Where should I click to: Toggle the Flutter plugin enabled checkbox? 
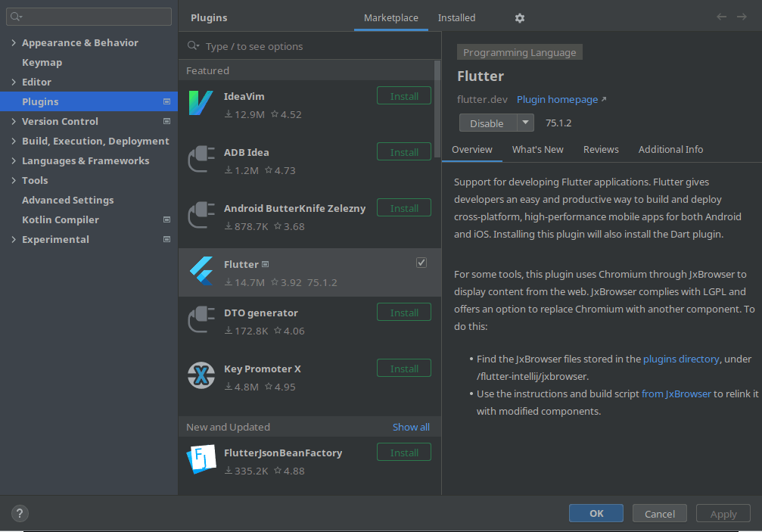(x=421, y=263)
